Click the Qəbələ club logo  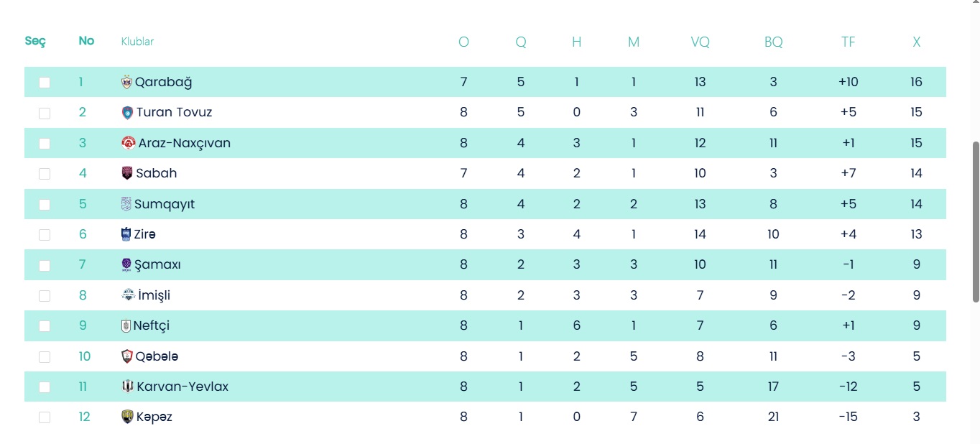coord(127,356)
